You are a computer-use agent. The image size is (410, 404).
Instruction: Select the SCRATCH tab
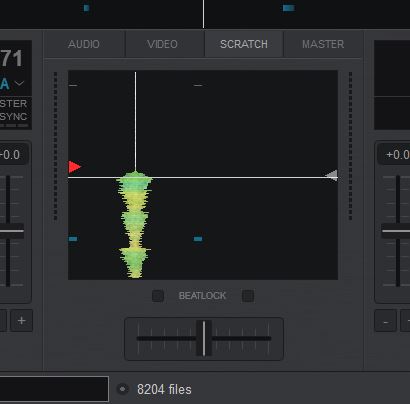[244, 44]
